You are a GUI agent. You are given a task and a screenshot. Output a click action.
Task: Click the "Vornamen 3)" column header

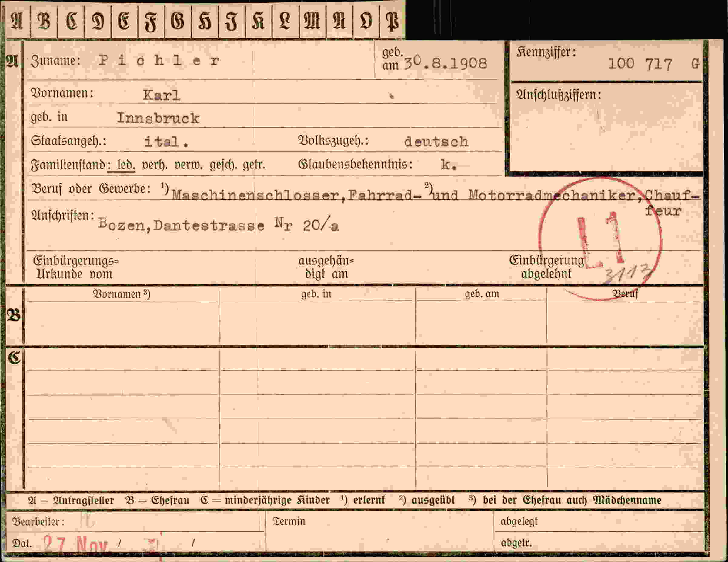(x=122, y=294)
